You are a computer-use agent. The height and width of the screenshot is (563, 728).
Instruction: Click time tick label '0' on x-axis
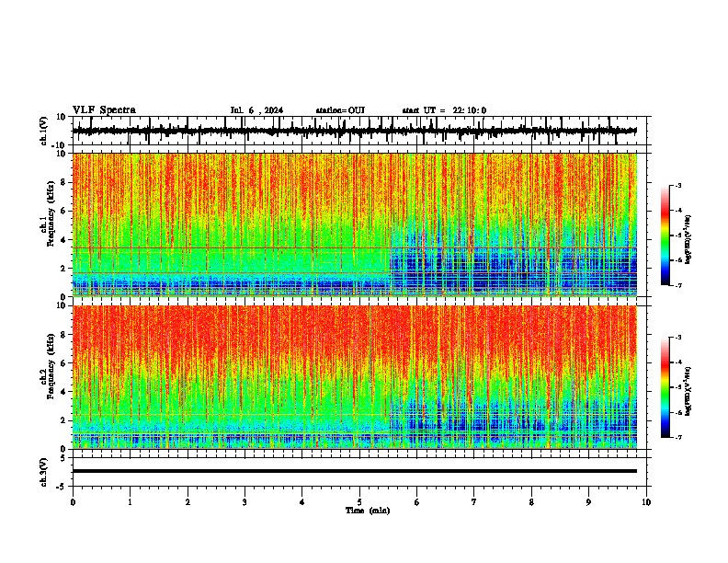pyautogui.click(x=73, y=502)
